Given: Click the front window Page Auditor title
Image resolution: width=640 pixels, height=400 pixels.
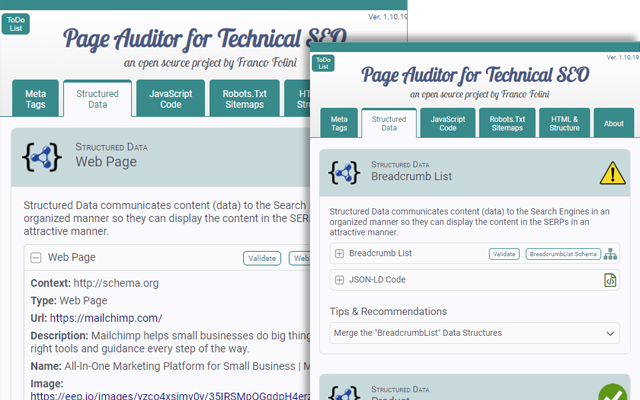Looking at the screenshot, I should (475, 75).
